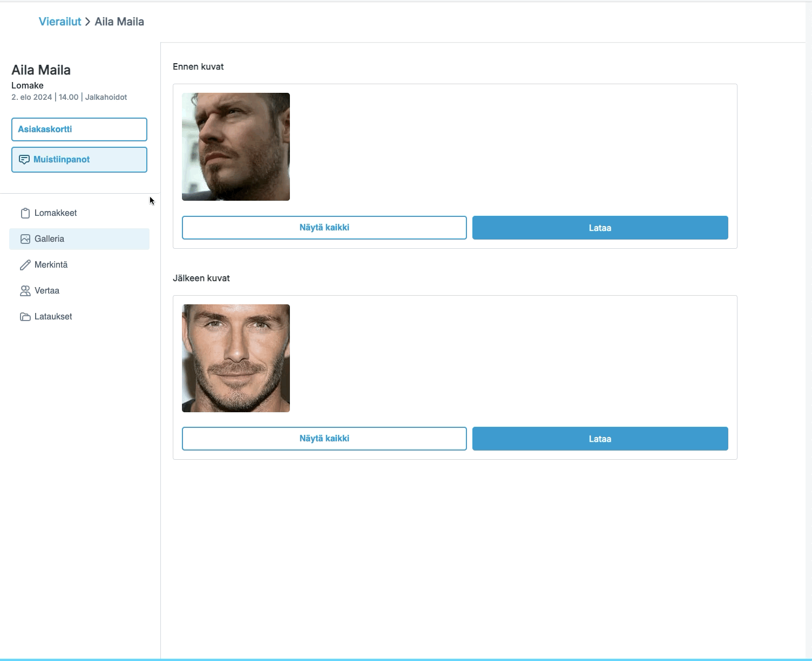Open the Lomakkeet section
812x661 pixels.
pos(79,213)
